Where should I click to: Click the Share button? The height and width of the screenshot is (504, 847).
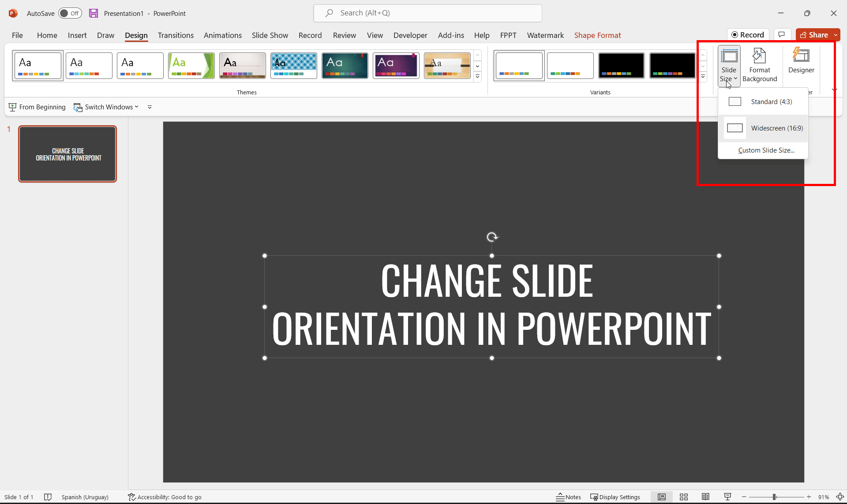(817, 34)
